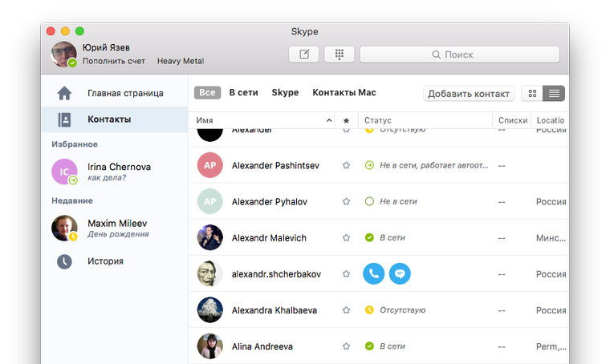610x364 pixels.
Task: Select the Alina Andreeva contact name
Action: [x=262, y=346]
